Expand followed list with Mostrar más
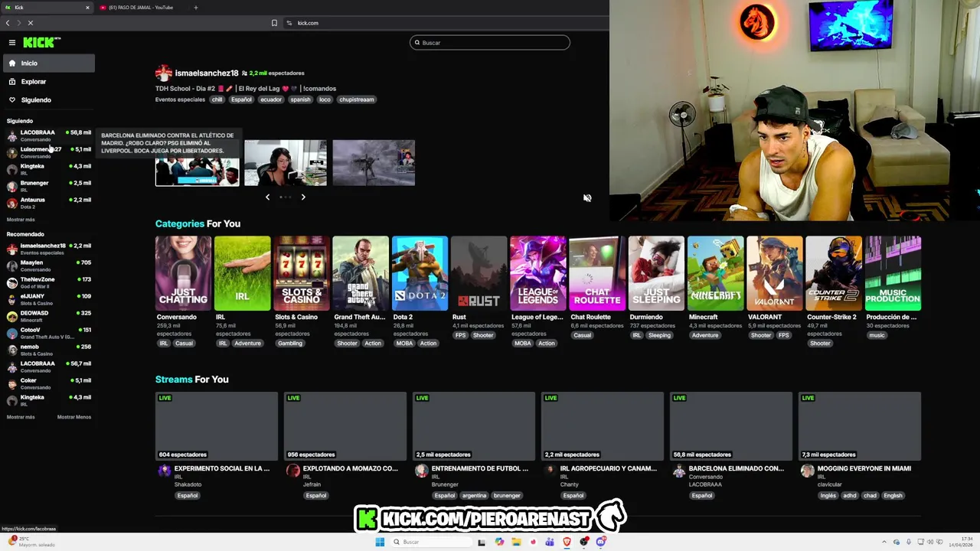Viewport: 980px width, 551px height. [21, 220]
